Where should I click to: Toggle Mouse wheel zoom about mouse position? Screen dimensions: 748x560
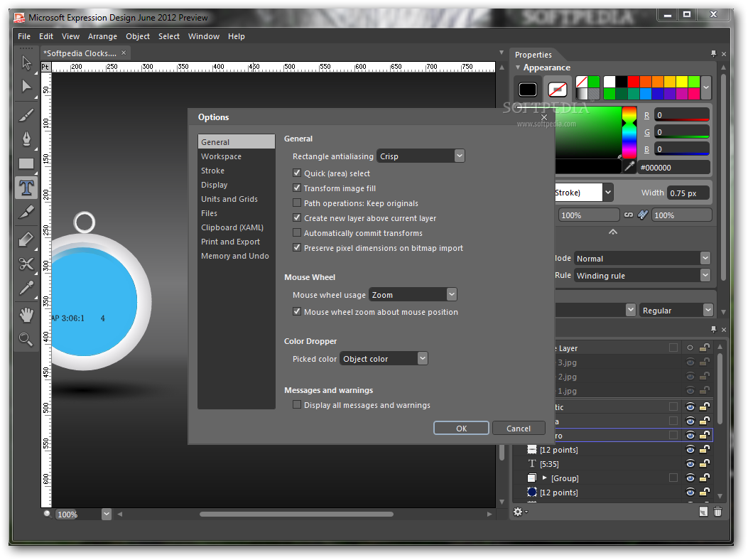coord(297,311)
